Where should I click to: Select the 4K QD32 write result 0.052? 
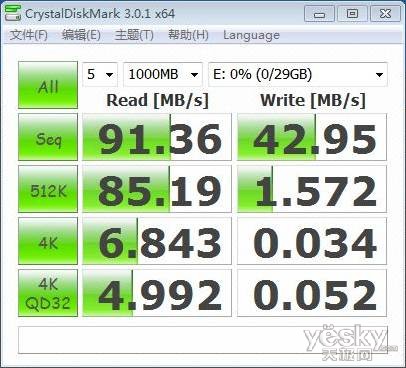pos(312,293)
